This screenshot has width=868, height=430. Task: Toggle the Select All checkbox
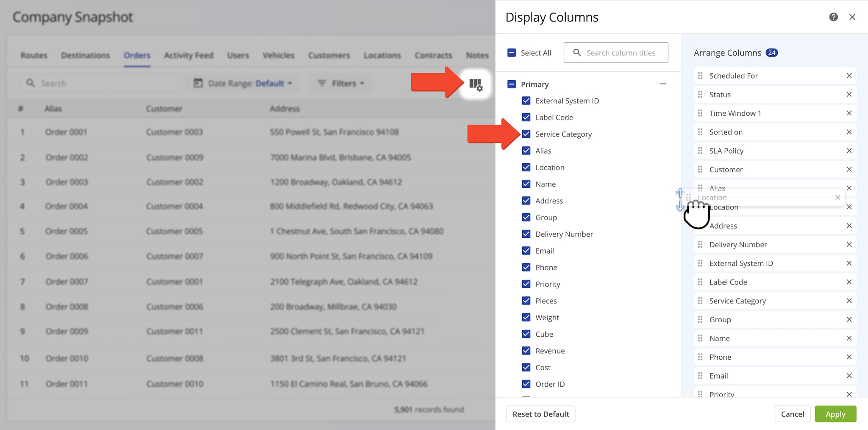pyautogui.click(x=512, y=53)
